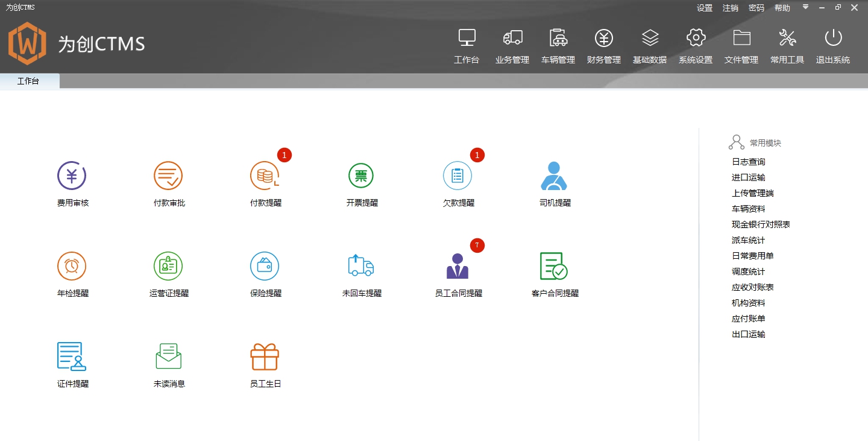The image size is (868, 441).
Task: Open the 基础数据 module icon
Action: [649, 45]
